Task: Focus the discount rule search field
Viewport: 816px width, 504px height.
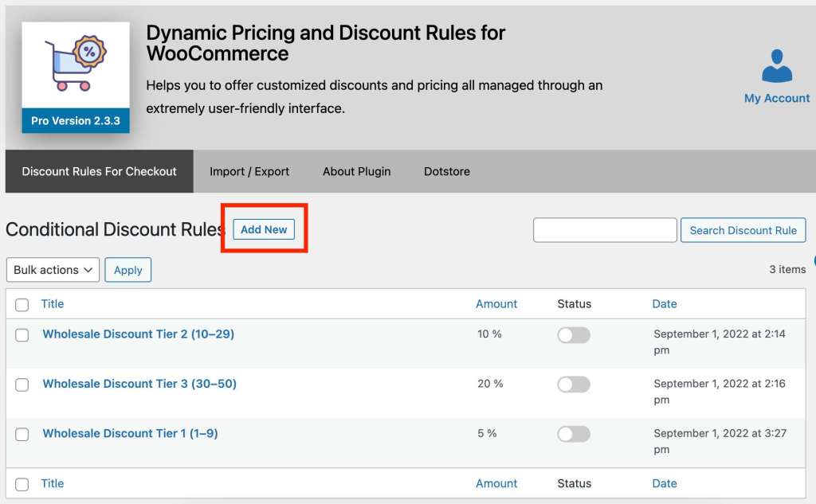Action: [605, 230]
